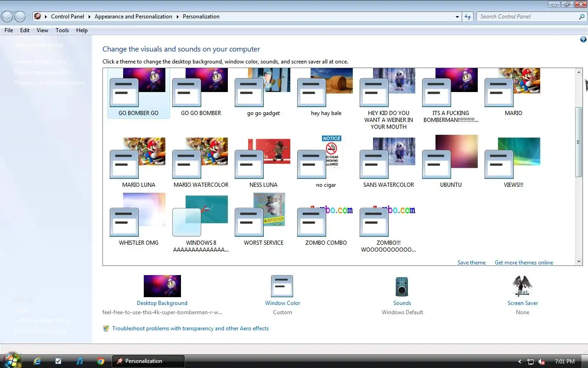
Task: Click the Forward navigation button
Action: click(20, 17)
